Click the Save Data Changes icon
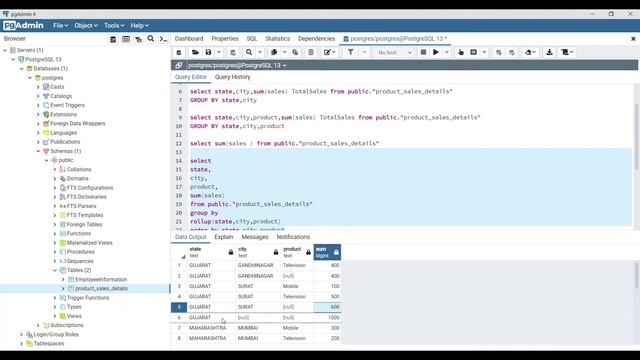Image resolution: width=640 pixels, height=360 pixels. [x=233, y=52]
